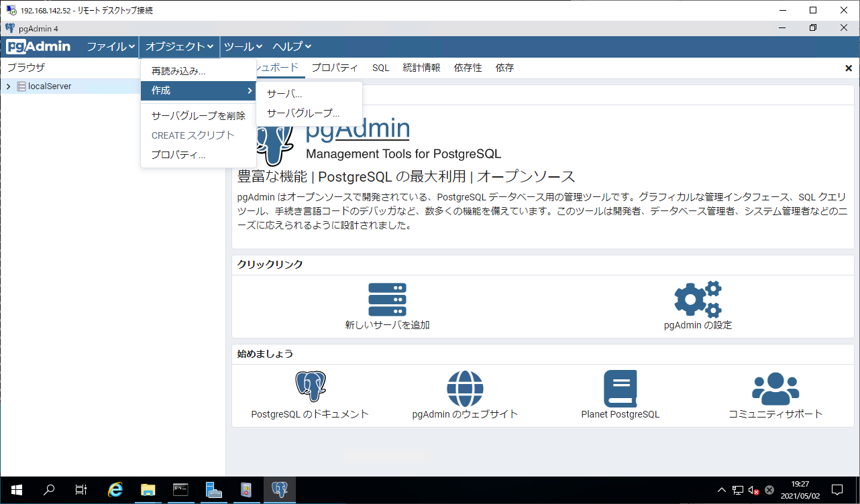
Task: Click the taskbar search magnifier icon
Action: 48,489
